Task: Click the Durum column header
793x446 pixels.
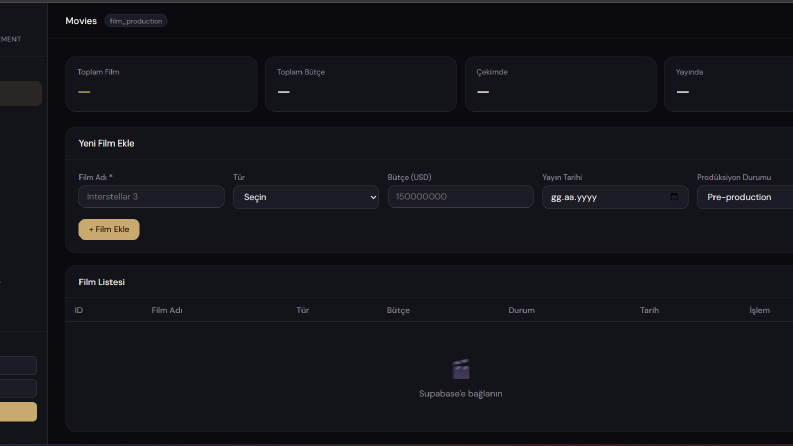Action: pos(521,310)
